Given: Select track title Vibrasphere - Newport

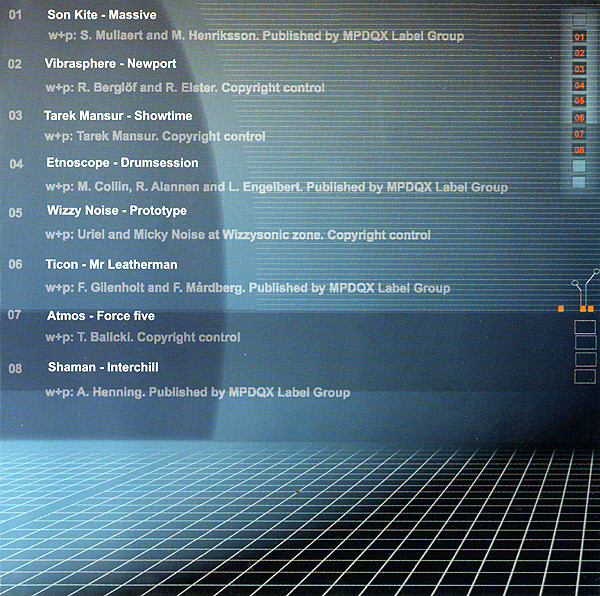Looking at the screenshot, I should click(x=110, y=63).
